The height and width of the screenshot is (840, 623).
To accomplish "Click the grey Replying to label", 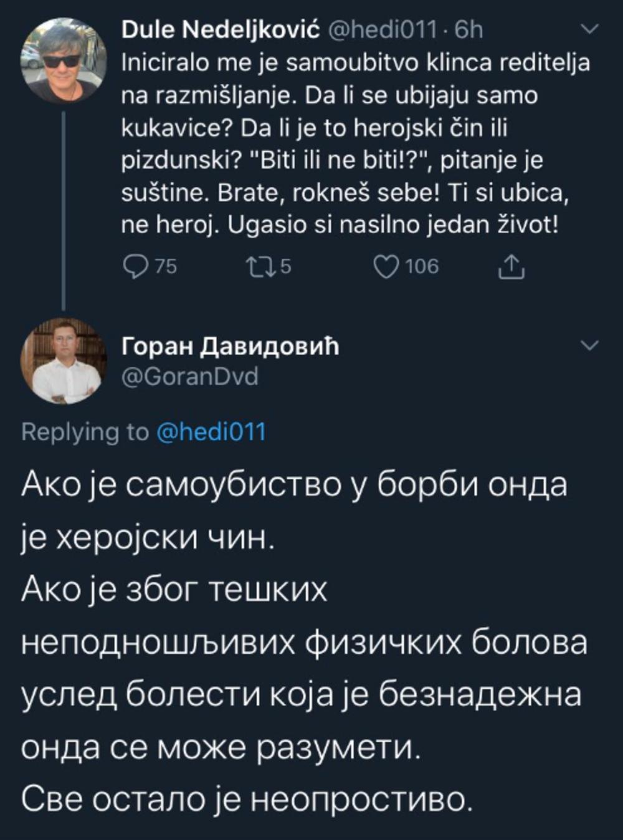I will click(85, 432).
